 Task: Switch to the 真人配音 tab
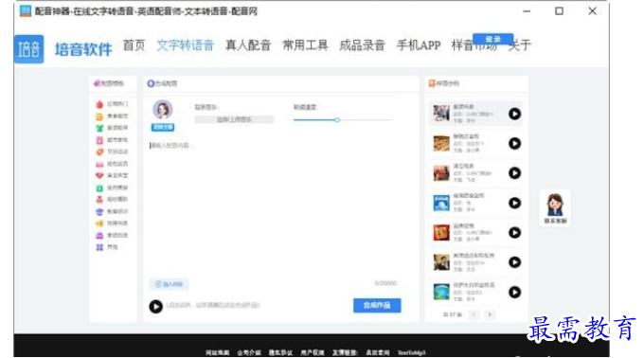248,45
